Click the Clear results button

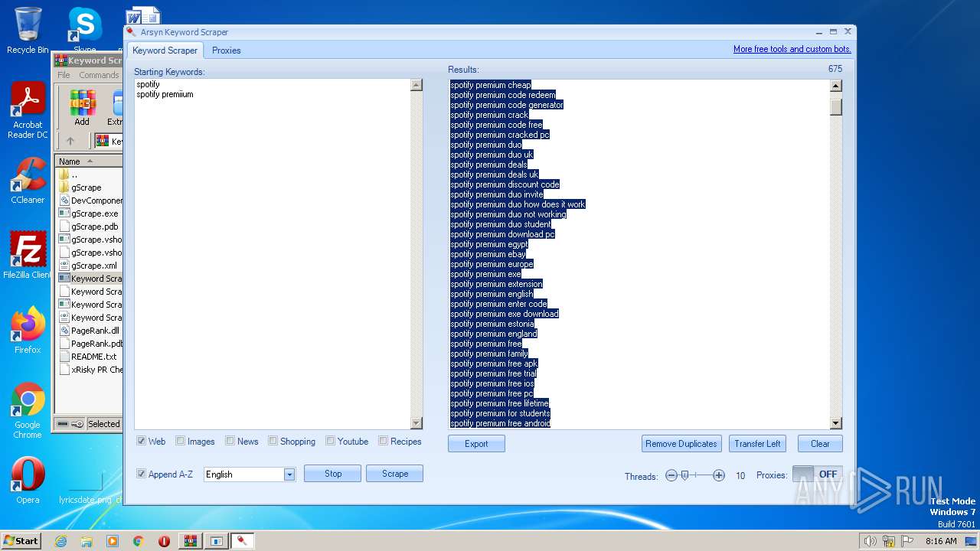[820, 444]
